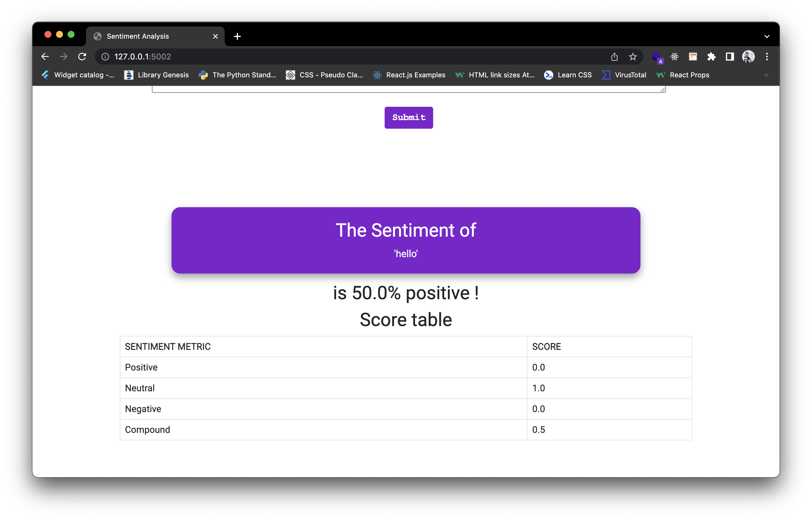
Task: Open the Chrome profile avatar
Action: coord(748,57)
